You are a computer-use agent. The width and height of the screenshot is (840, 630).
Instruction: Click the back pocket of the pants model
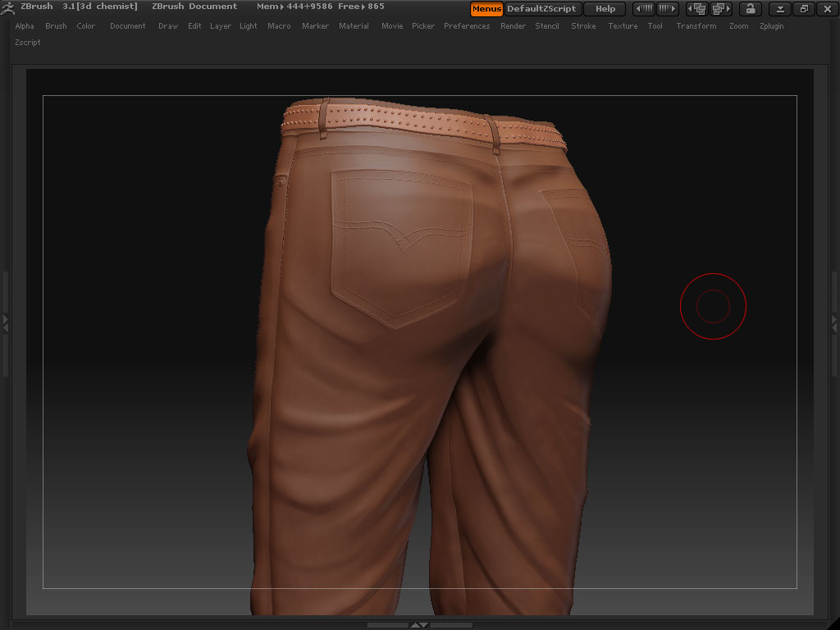401,248
